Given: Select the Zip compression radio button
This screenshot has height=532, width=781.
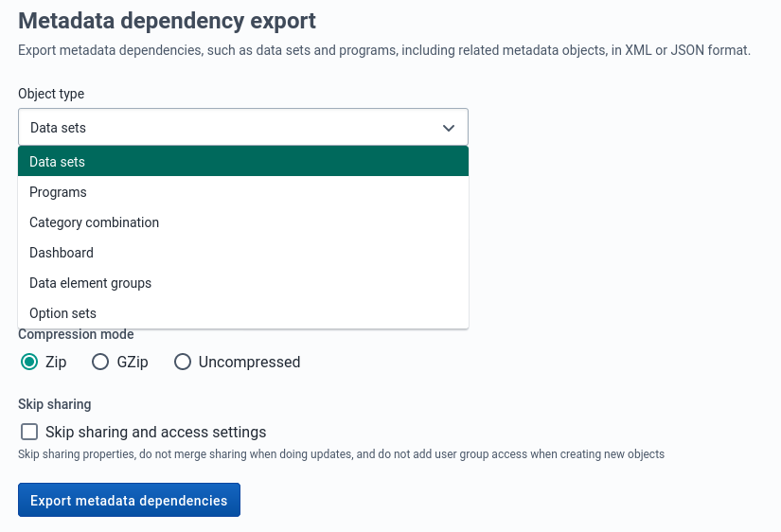Looking at the screenshot, I should pyautogui.click(x=29, y=362).
